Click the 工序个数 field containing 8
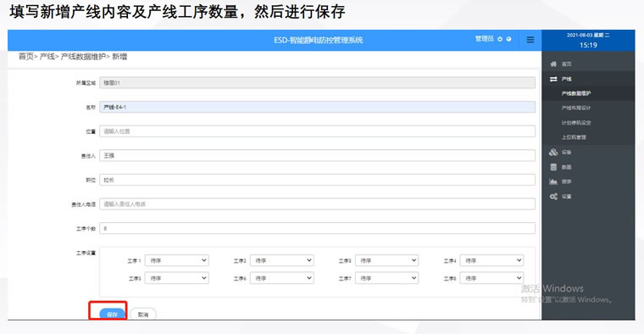 317,228
